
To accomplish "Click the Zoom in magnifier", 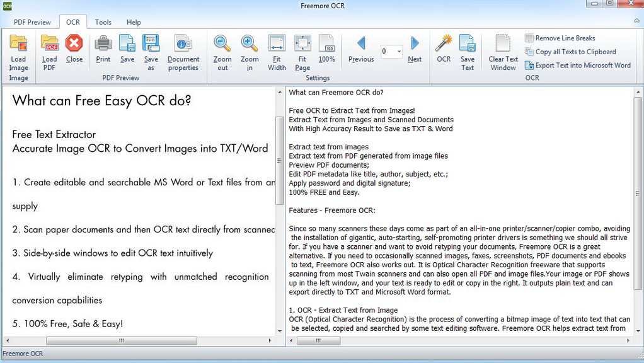I will pos(250,43).
